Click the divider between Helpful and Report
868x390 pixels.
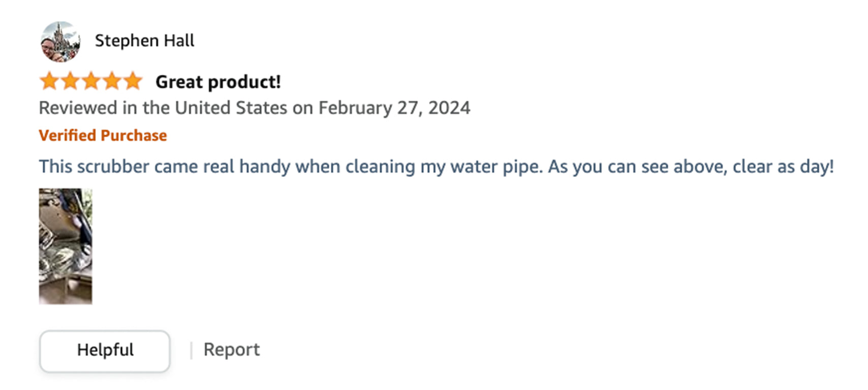coord(191,350)
